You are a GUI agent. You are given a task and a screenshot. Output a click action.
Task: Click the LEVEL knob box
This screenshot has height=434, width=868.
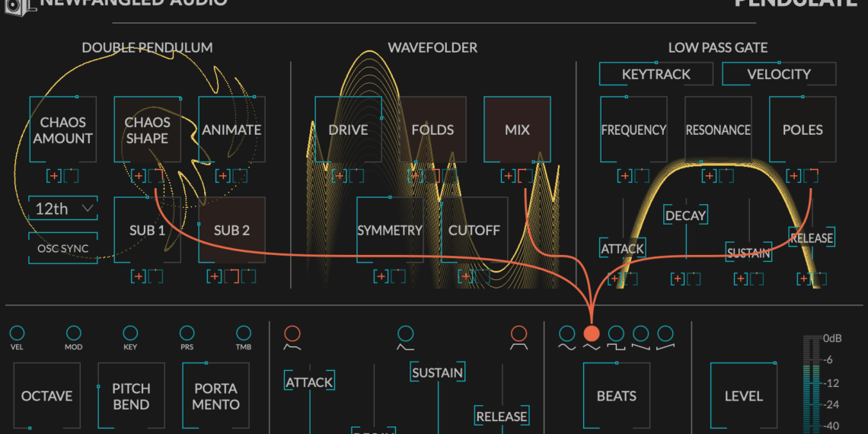tap(743, 396)
